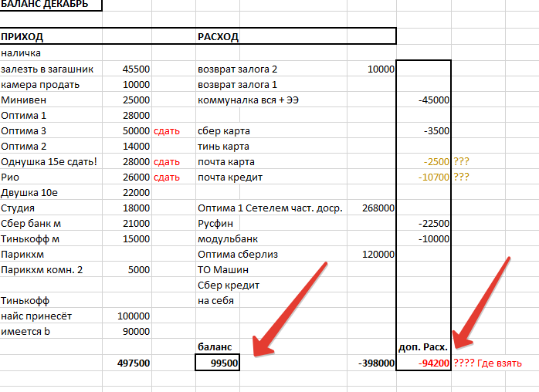Select the 'почта кредит' cell
This screenshot has width=539, height=392.
click(x=230, y=177)
